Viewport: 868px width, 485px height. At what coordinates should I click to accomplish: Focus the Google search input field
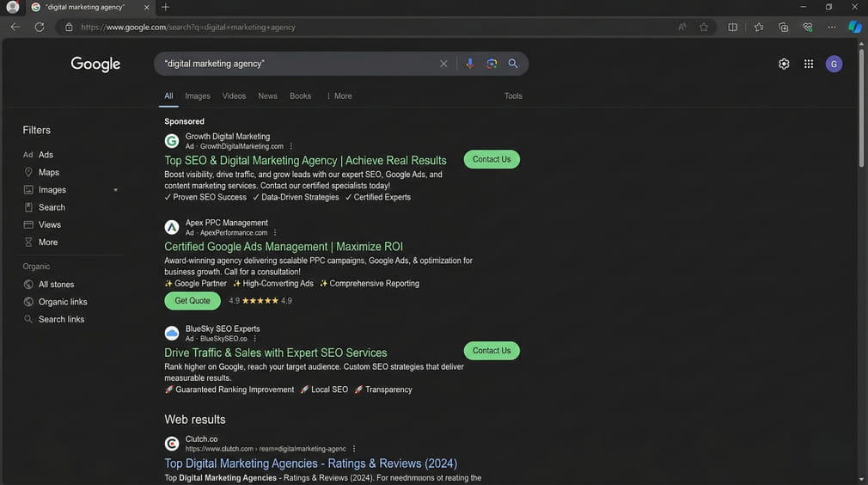[299, 64]
